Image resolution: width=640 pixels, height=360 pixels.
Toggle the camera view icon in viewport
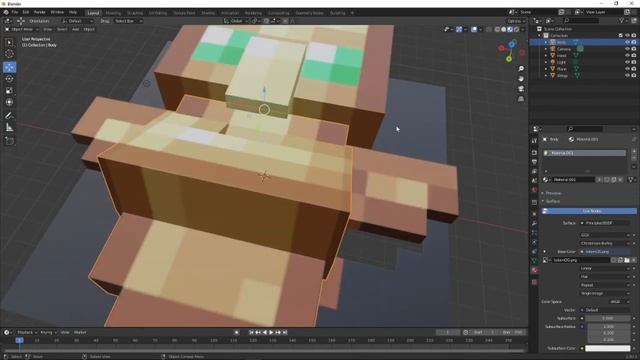pyautogui.click(x=521, y=89)
